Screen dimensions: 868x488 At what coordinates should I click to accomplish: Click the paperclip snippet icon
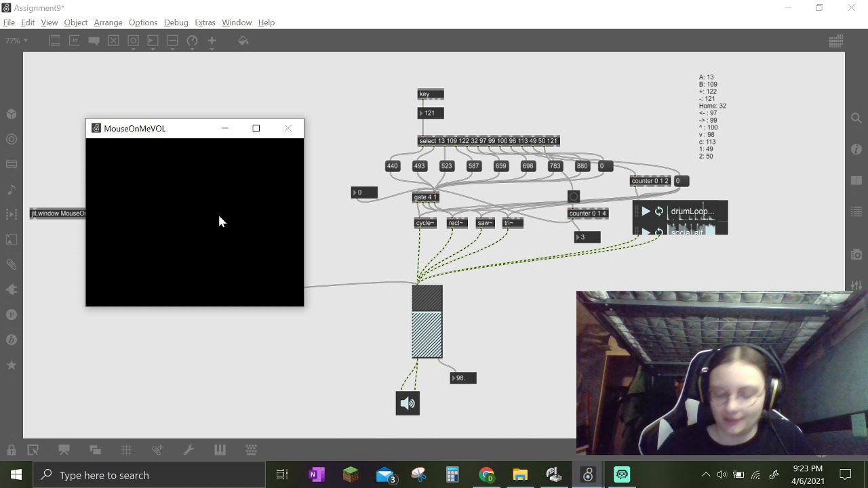coord(157,449)
